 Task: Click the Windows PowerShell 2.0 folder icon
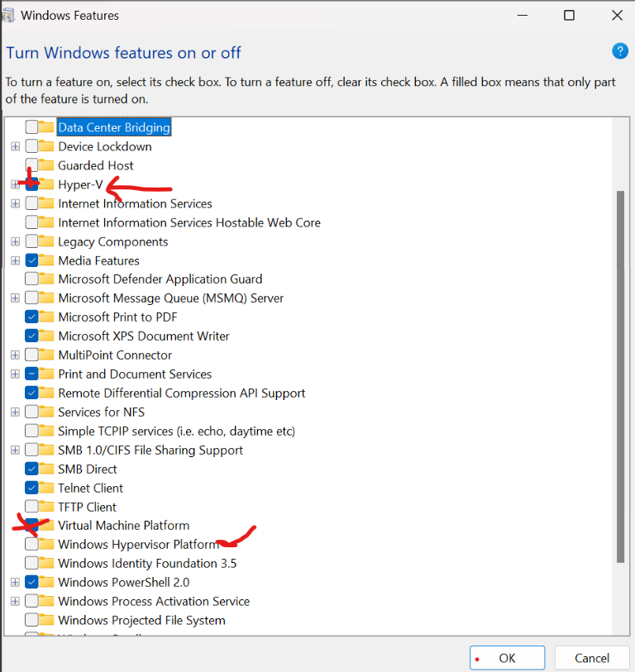[46, 582]
